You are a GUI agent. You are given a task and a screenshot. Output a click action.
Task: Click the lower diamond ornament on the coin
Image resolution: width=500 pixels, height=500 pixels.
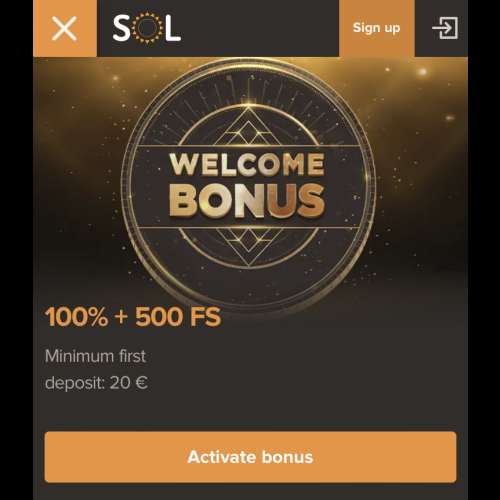pyautogui.click(x=248, y=245)
